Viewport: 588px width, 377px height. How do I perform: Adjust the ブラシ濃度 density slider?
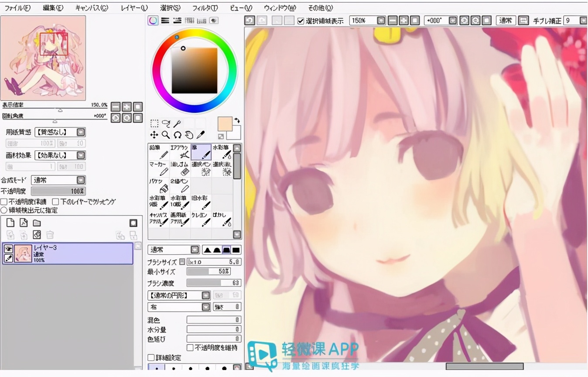(x=214, y=283)
